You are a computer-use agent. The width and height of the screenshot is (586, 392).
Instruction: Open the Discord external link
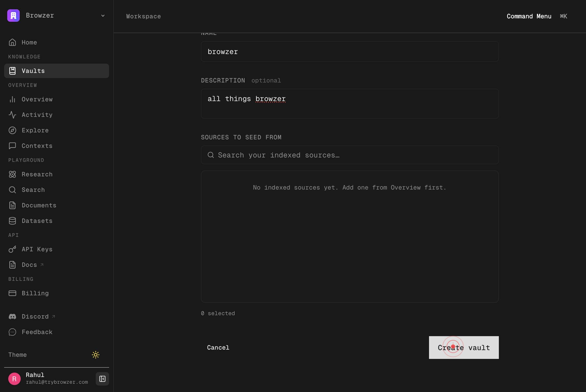(57, 316)
